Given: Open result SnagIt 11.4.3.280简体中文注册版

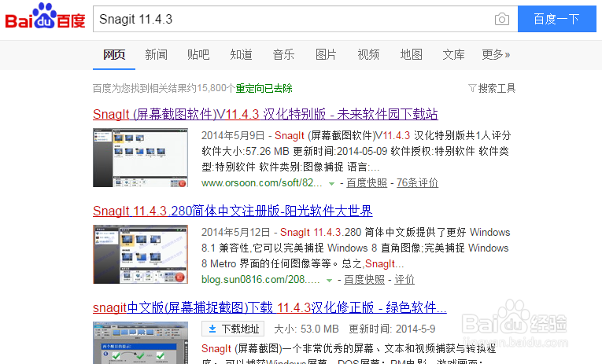Looking at the screenshot, I should click(233, 211).
